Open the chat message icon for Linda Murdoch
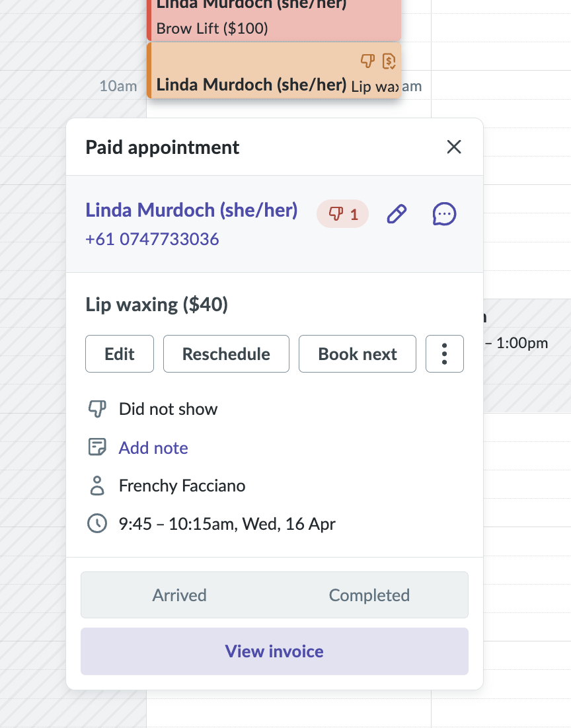 pos(444,214)
